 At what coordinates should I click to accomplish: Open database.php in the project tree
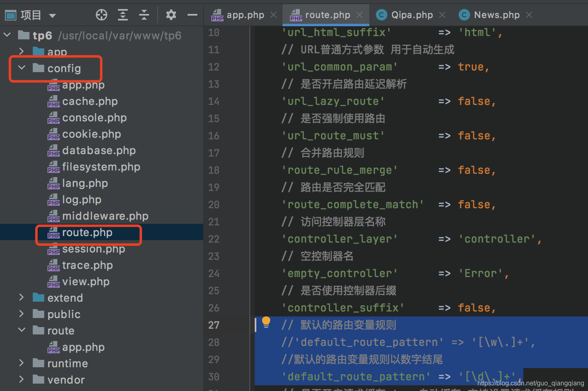click(x=99, y=150)
